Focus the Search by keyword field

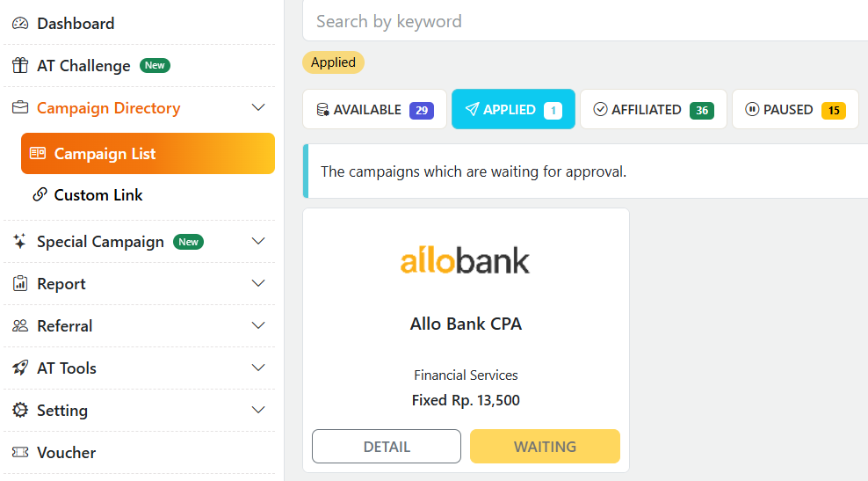tap(580, 21)
